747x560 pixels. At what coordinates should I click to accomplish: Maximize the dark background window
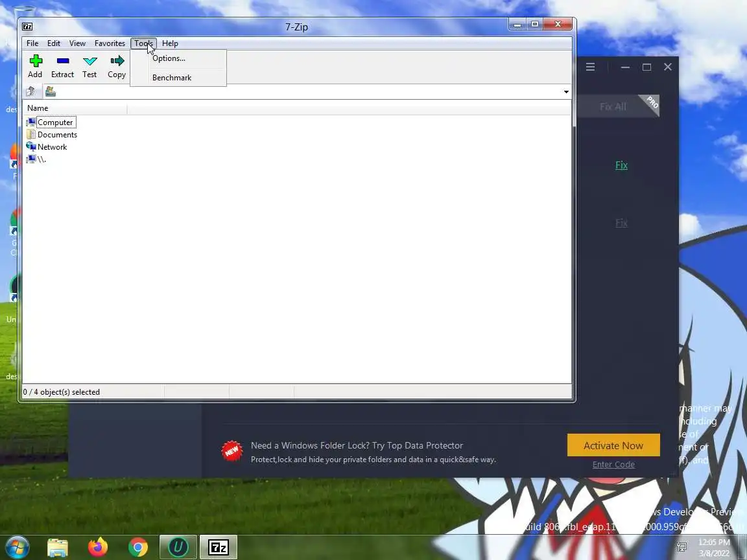pyautogui.click(x=647, y=67)
